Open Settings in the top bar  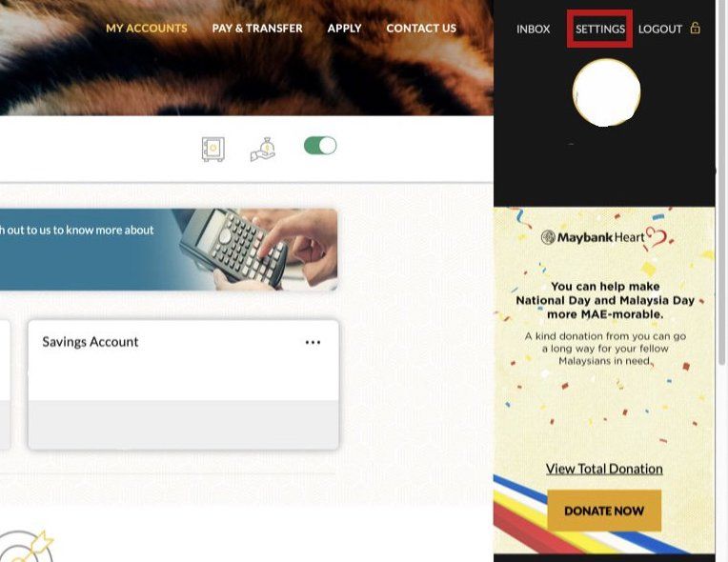[x=600, y=29]
